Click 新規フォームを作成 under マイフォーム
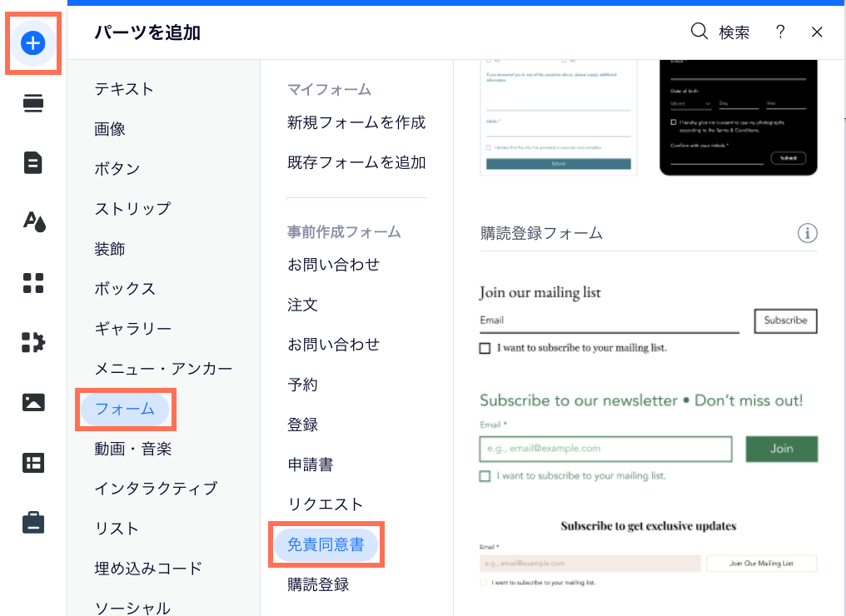Screen dimensions: 846x616 (x=356, y=122)
